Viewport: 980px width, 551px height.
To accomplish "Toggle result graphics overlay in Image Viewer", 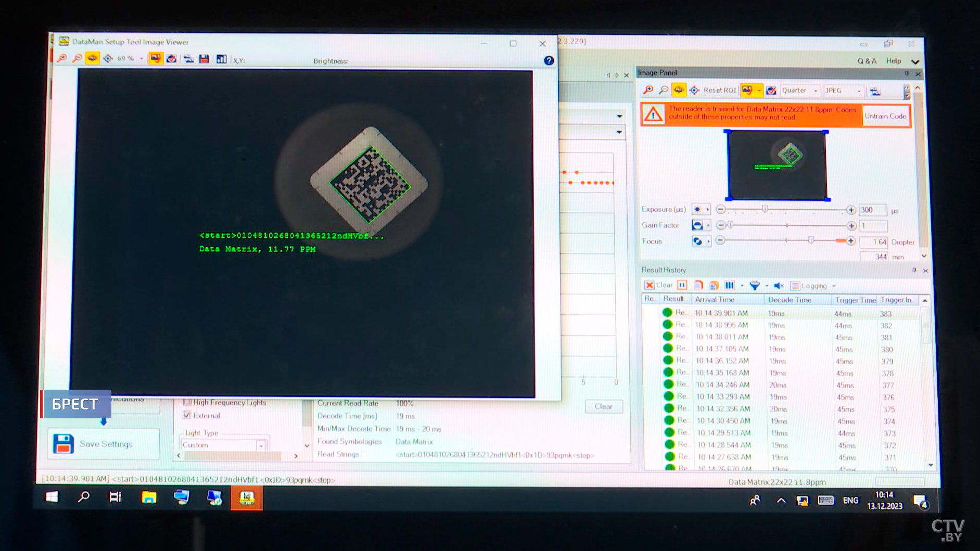I will click(156, 59).
